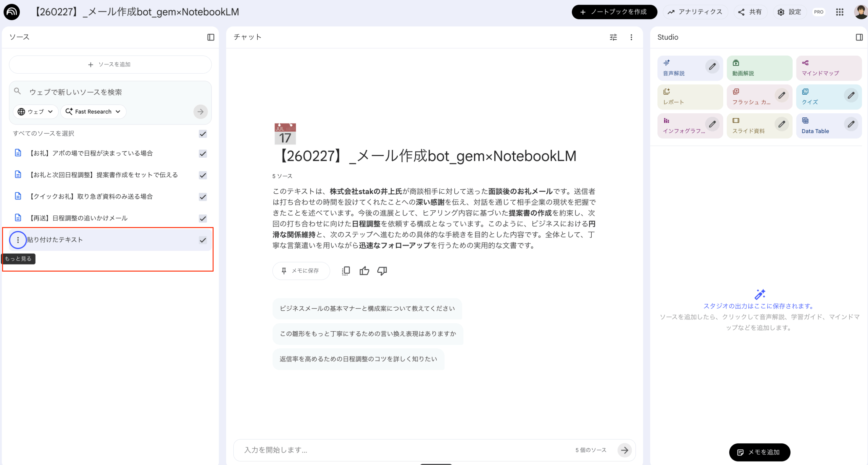
Task: Open chat three-dot options menu
Action: click(631, 37)
